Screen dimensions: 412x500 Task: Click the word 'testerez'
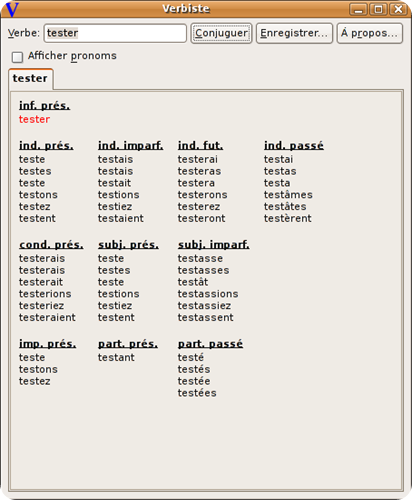click(x=199, y=207)
